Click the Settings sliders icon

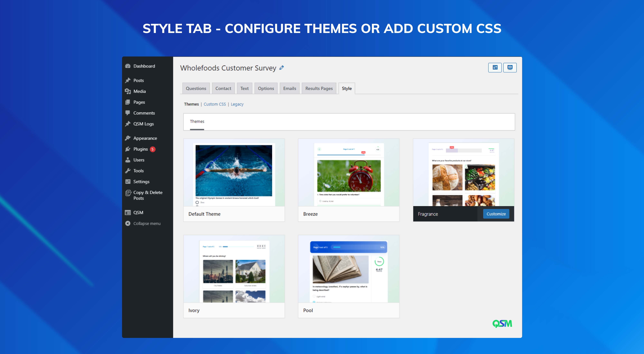tap(128, 181)
